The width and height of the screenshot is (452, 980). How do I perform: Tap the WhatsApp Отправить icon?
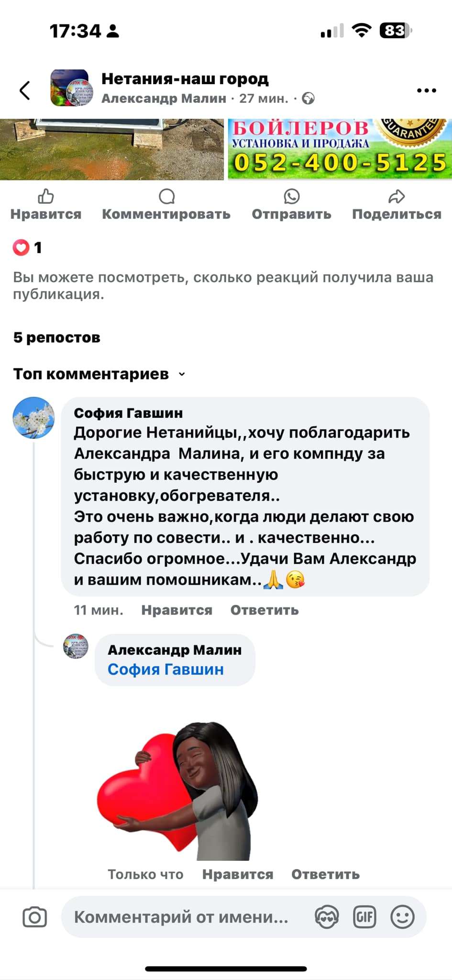pyautogui.click(x=291, y=196)
